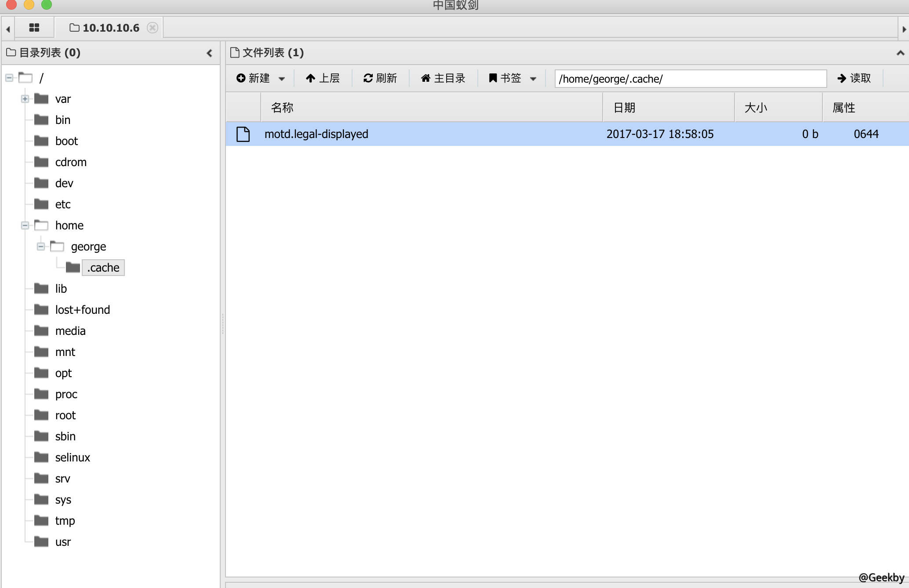Collapse the home tree node
909x588 pixels.
tap(25, 225)
